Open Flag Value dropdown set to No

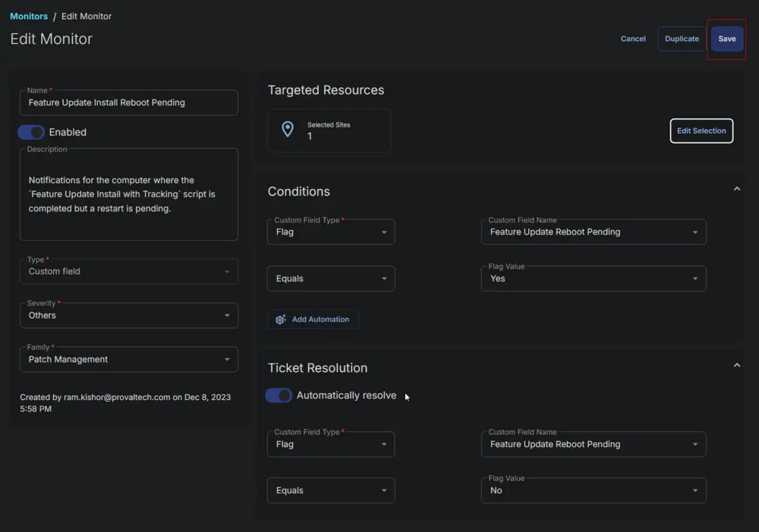[x=594, y=490]
